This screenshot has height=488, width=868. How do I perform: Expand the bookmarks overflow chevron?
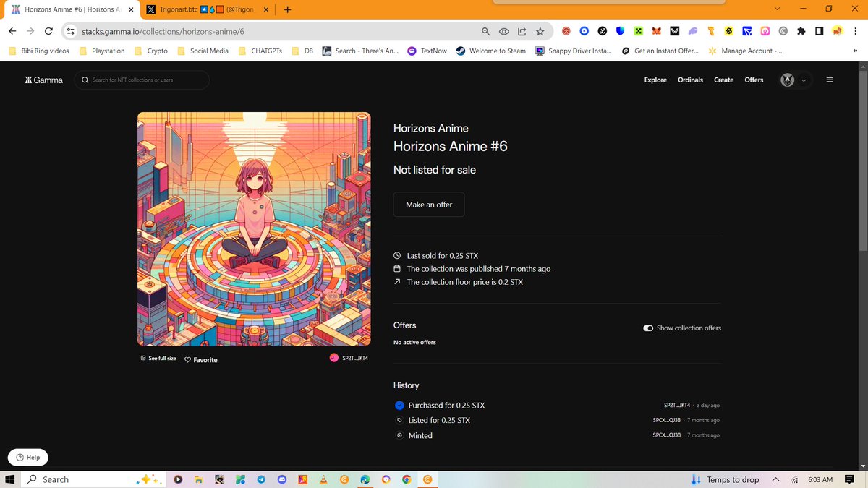(x=855, y=51)
